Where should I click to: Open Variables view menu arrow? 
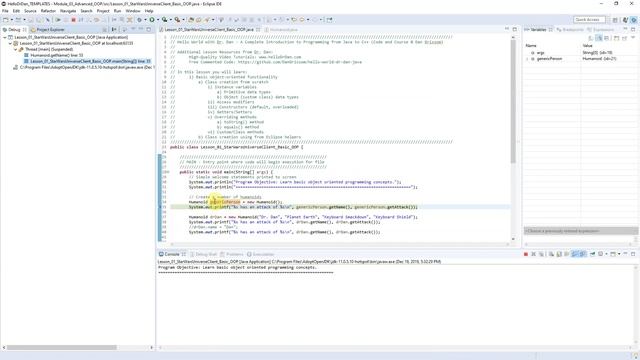pyautogui.click(x=633, y=38)
